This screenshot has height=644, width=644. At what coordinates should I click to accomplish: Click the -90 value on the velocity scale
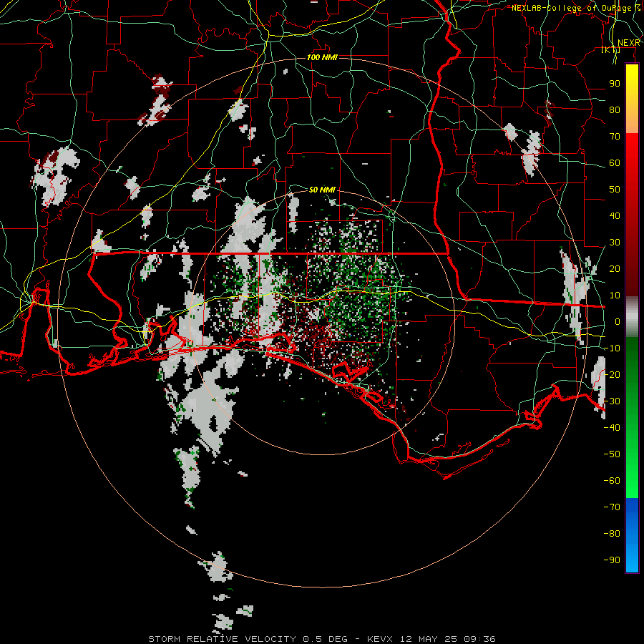coord(612,560)
